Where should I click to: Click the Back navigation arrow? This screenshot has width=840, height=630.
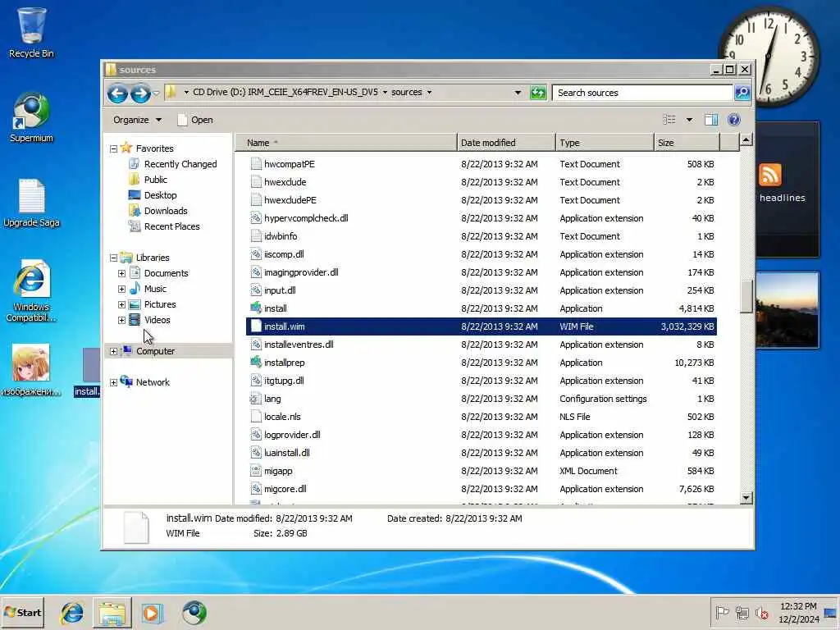point(117,94)
